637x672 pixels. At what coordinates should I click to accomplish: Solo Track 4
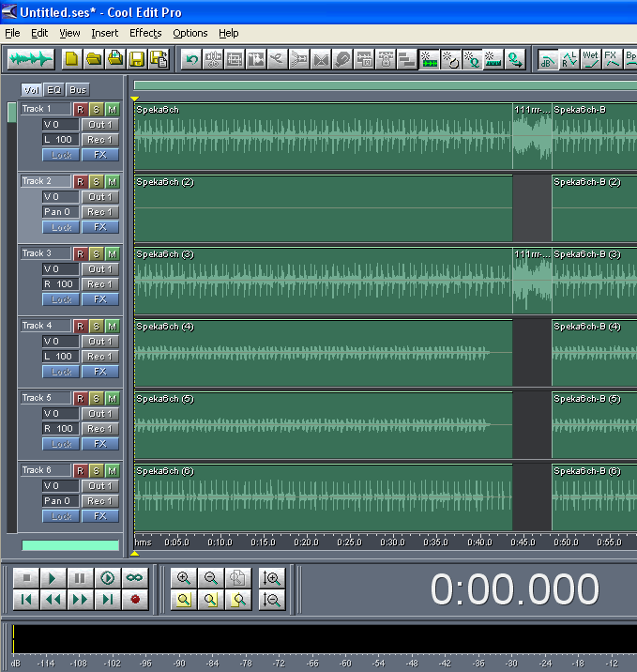click(x=96, y=327)
